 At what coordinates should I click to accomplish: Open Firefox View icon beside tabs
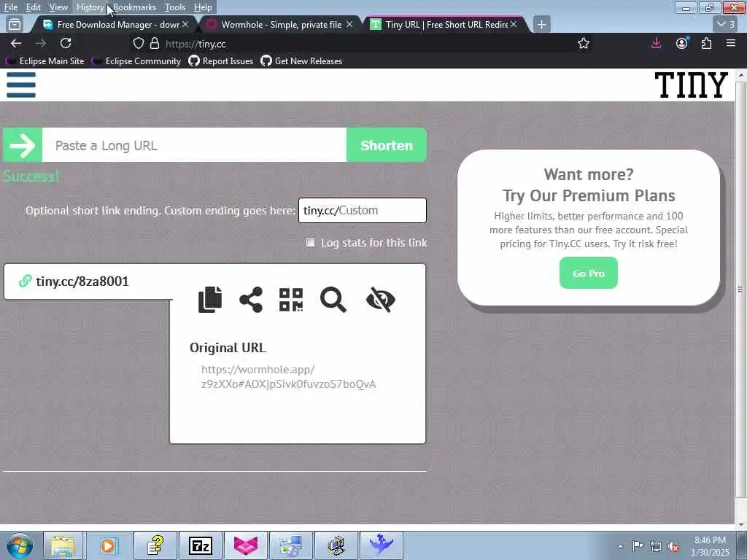15,24
